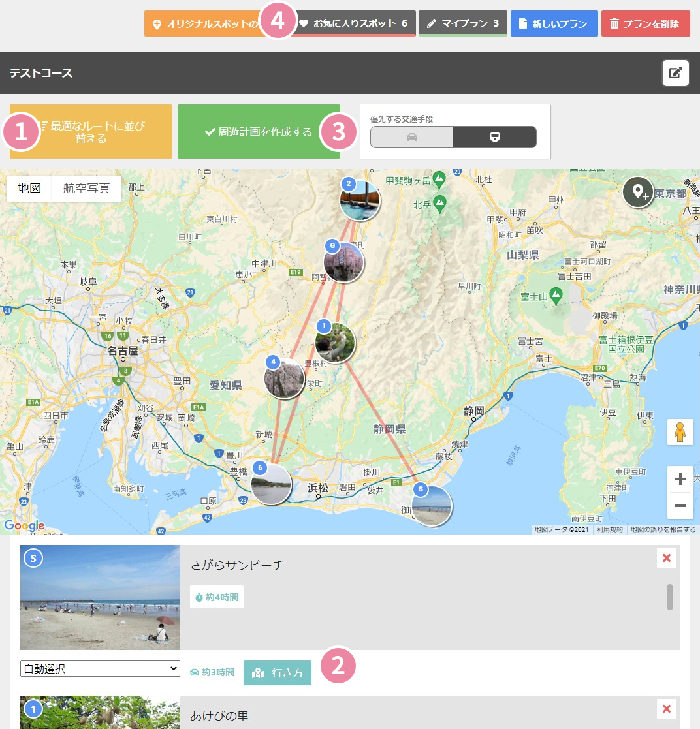Screen dimensions: 700x729
Task: Click プランを削除 button
Action: (645, 23)
